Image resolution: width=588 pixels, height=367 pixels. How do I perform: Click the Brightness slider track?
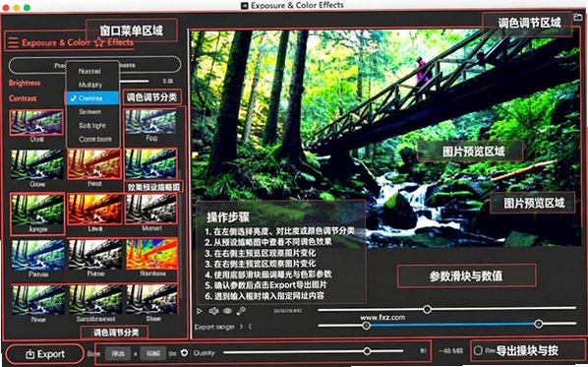point(134,81)
